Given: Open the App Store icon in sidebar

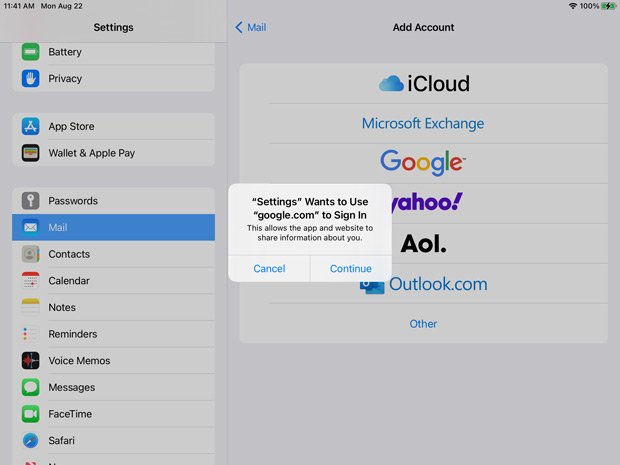Looking at the screenshot, I should (x=30, y=126).
